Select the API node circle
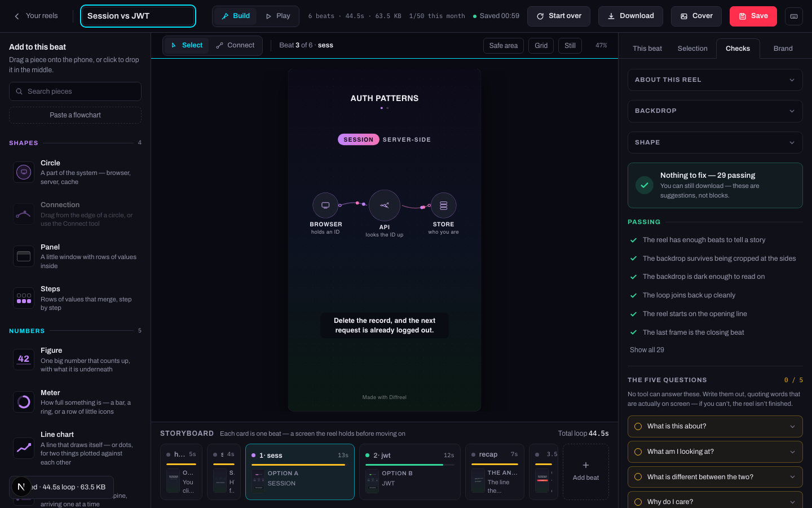The width and height of the screenshot is (812, 508). coord(385,205)
